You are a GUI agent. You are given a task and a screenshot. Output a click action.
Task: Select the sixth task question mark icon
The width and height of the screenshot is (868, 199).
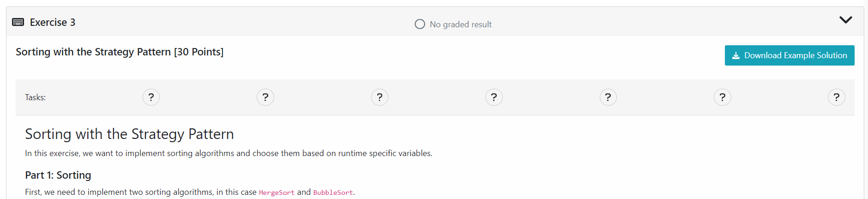coord(723,97)
